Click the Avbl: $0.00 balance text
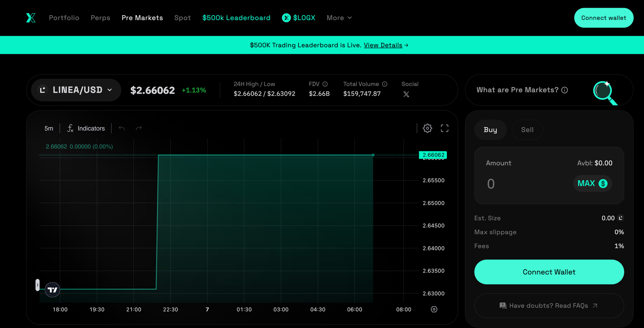644x328 pixels. pyautogui.click(x=595, y=163)
